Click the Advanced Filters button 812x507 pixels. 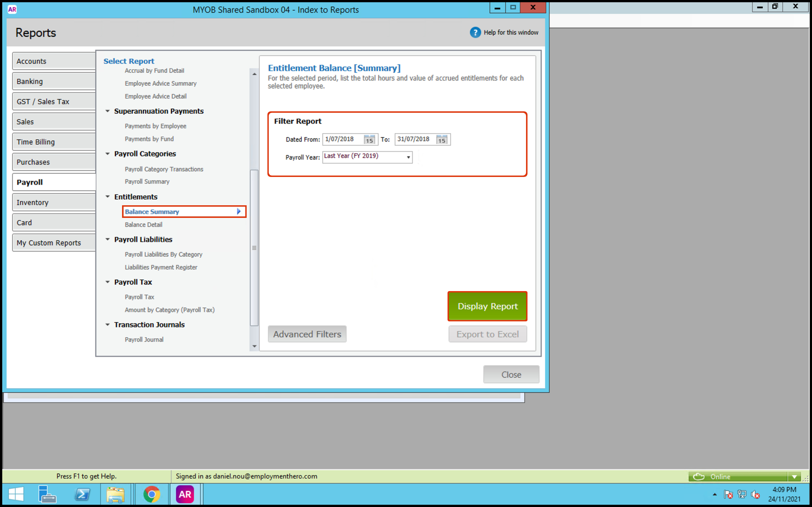pyautogui.click(x=307, y=334)
